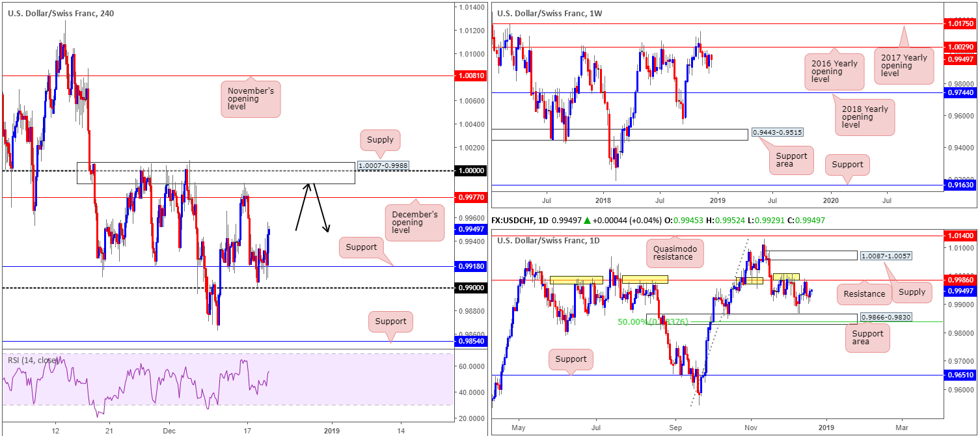The height and width of the screenshot is (436, 980).
Task: Click the 0.96510 blue price tag
Action: [x=960, y=375]
